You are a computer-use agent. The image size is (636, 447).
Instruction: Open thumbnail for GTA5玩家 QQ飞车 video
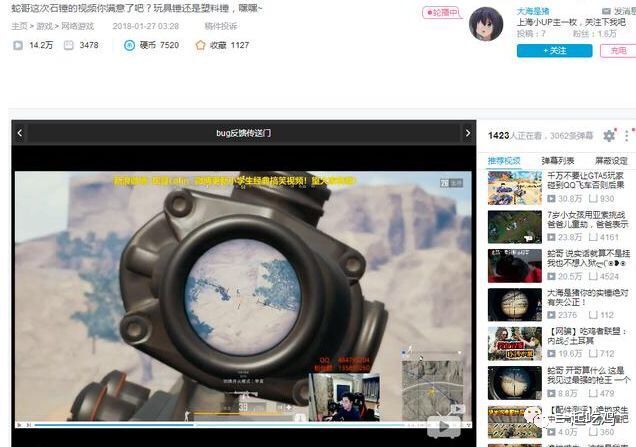[x=515, y=188]
